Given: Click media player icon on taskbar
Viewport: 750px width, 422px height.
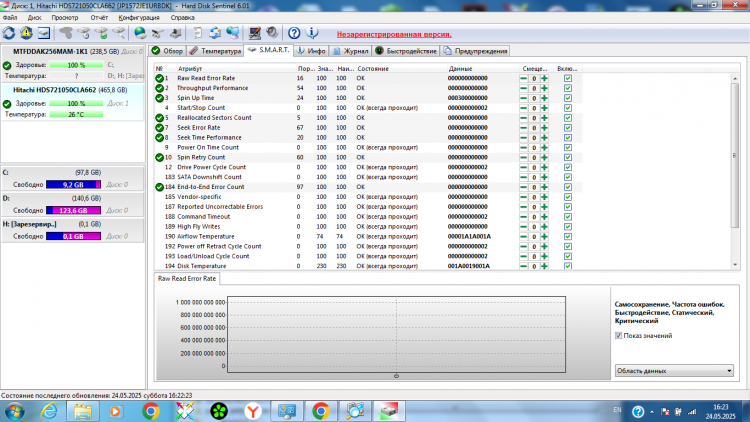Looking at the screenshot, I should [x=116, y=411].
